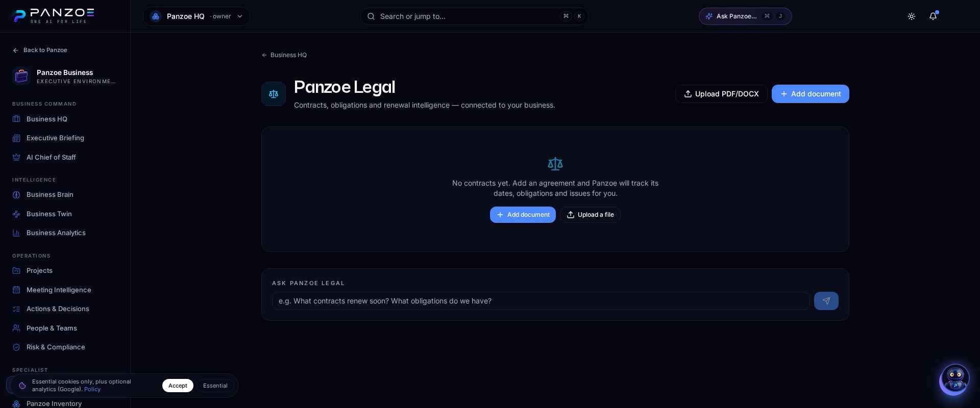Open Business HQ in the sidebar
Viewport: 980px width, 408px height.
[x=65, y=119]
